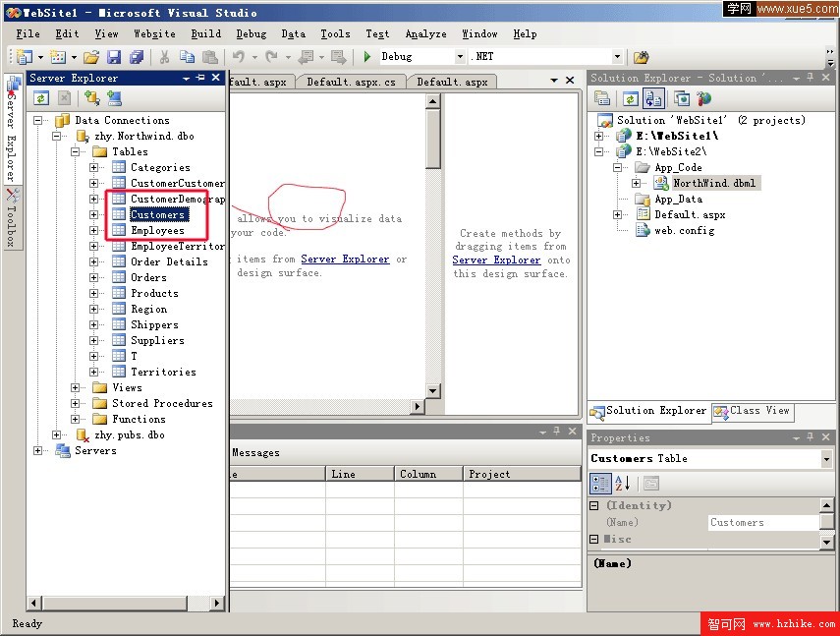This screenshot has height=636, width=840.
Task: Click the Connect to Database icon
Action: 91,98
